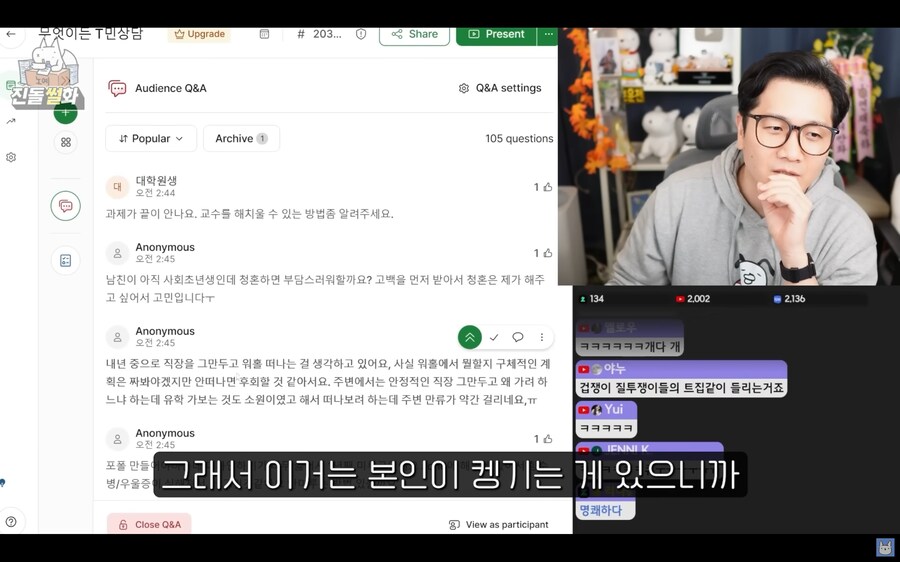Click the 오전 2:44 timestamp
The height and width of the screenshot is (562, 900).
[155, 193]
